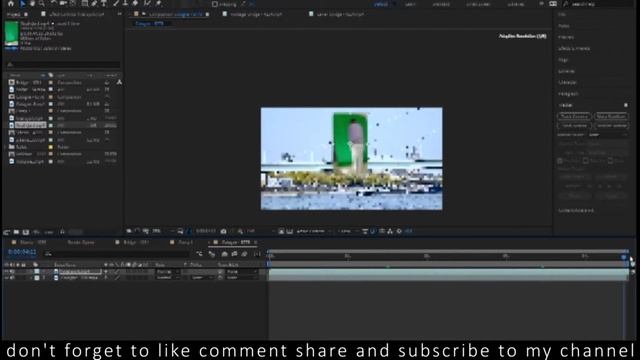640x360 pixels.
Task: Select the Zoom magnifier tool
Action: coord(42,4)
